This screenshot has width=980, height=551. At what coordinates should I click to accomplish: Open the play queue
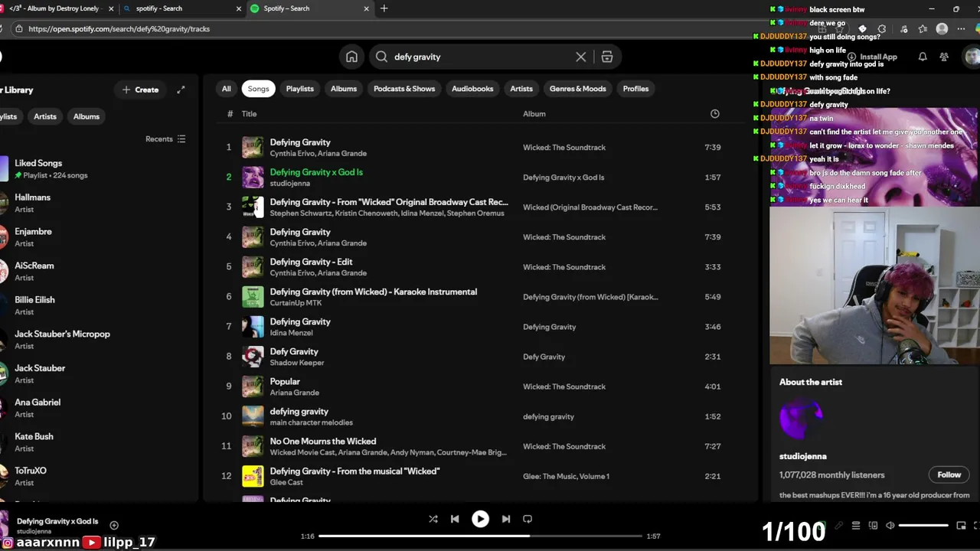(x=856, y=526)
